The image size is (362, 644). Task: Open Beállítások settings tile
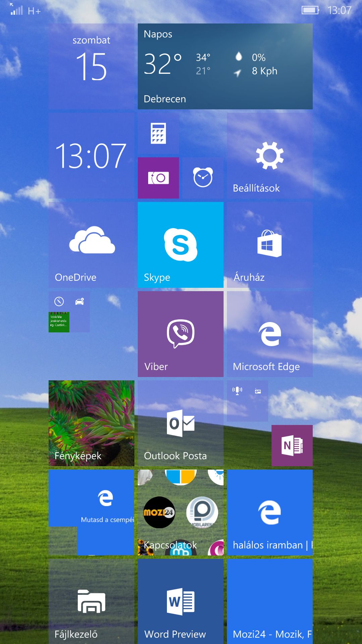[270, 155]
